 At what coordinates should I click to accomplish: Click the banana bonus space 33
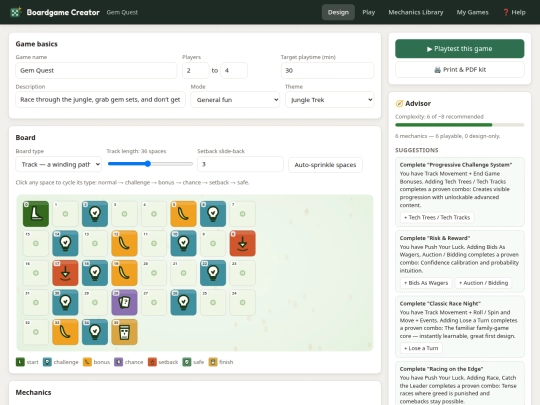[65, 332]
